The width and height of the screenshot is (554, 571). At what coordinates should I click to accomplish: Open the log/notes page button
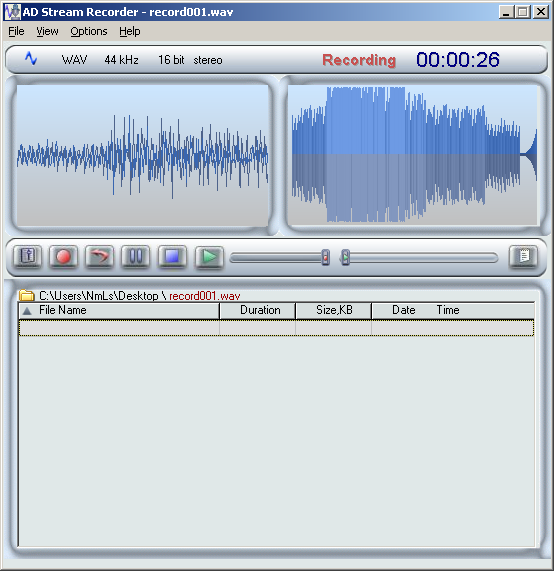pos(523,257)
